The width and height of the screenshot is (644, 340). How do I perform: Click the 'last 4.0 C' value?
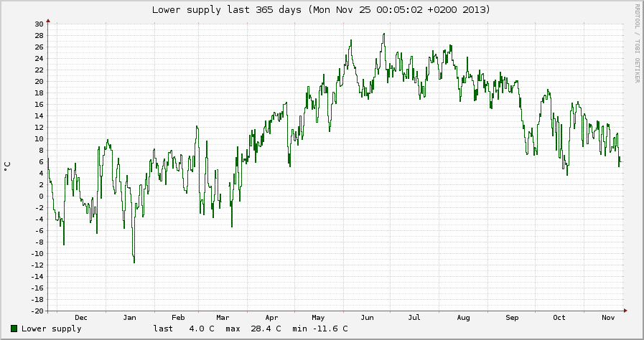pos(184,329)
